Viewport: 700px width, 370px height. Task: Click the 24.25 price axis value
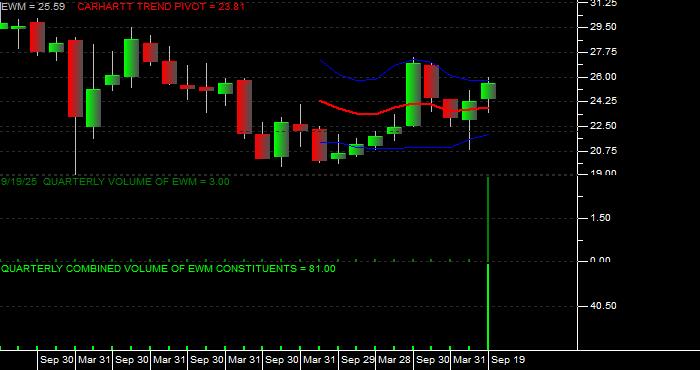tap(603, 101)
